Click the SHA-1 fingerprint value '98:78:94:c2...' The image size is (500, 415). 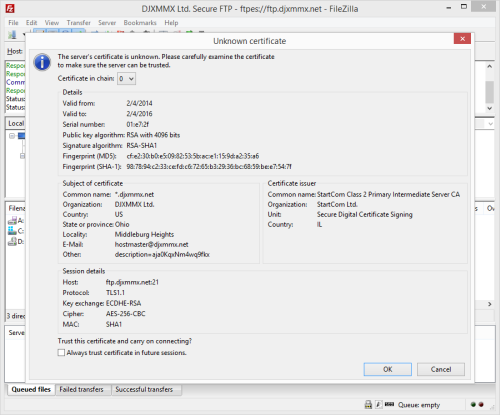tap(209, 166)
